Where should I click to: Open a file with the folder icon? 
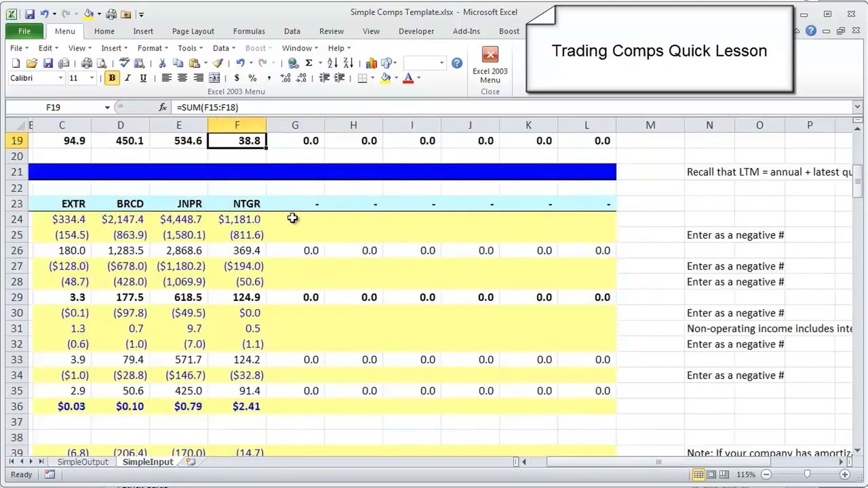click(x=31, y=63)
